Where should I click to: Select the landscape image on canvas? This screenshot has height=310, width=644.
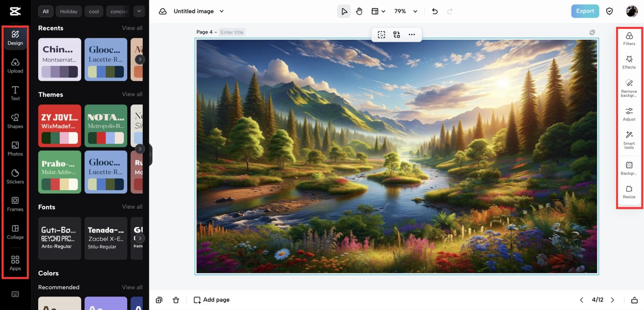(396, 157)
